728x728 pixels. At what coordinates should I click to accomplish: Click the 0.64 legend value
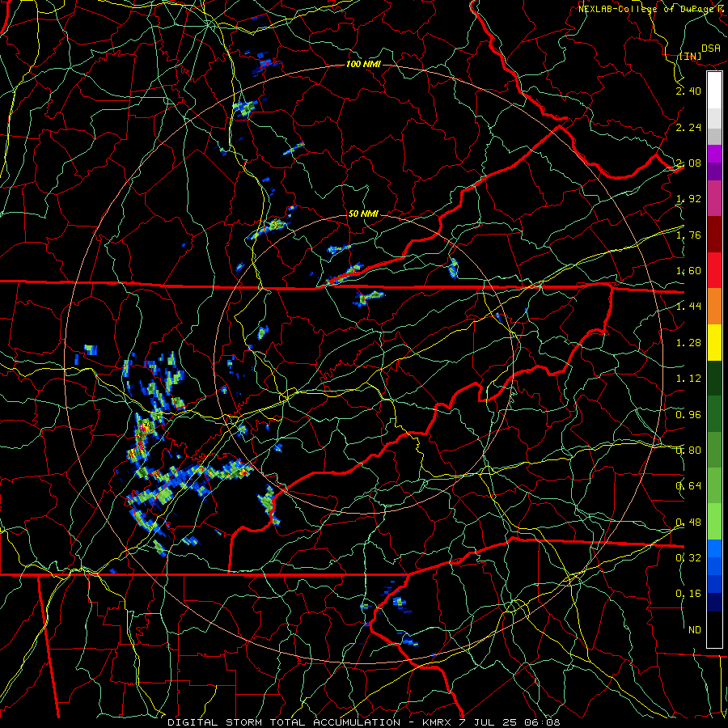click(688, 486)
